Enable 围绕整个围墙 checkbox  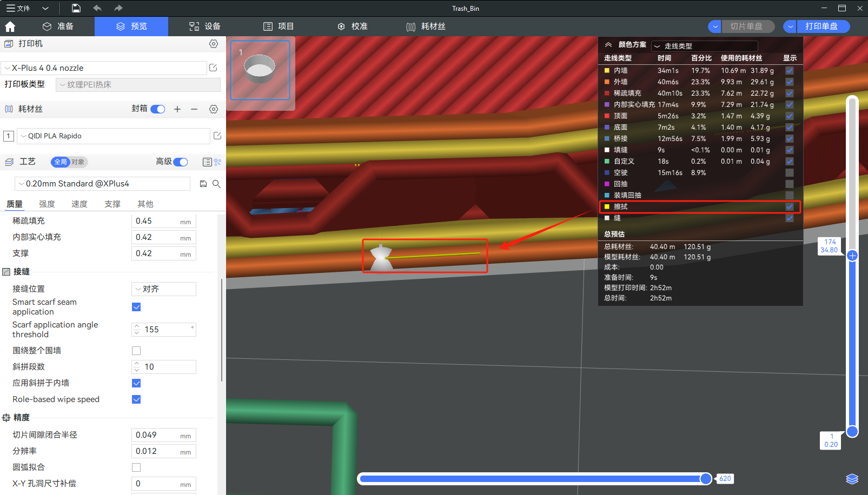(136, 351)
